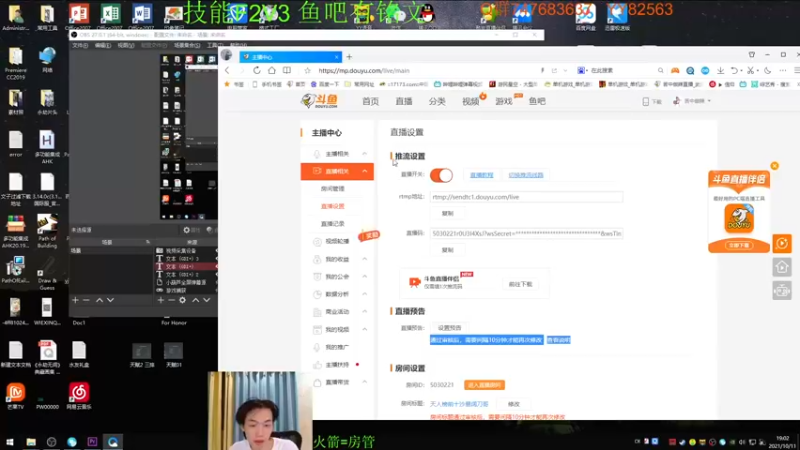800x450 pixels.
Task: Click the 直播码 stream key field
Action: click(526, 233)
